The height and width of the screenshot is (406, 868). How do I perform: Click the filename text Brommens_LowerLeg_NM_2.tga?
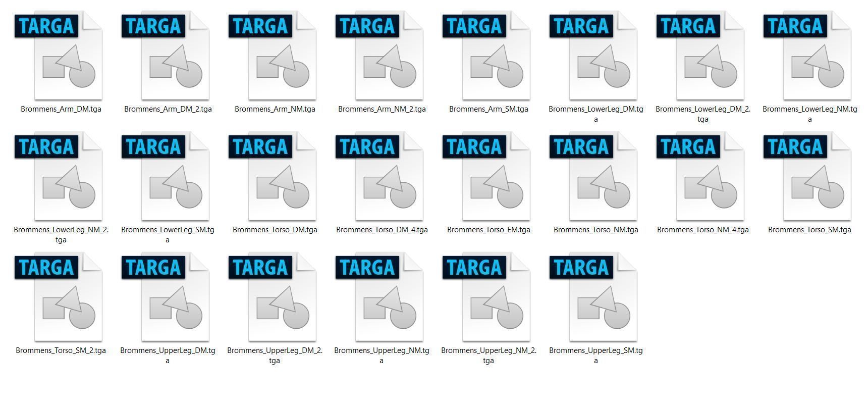(x=61, y=235)
